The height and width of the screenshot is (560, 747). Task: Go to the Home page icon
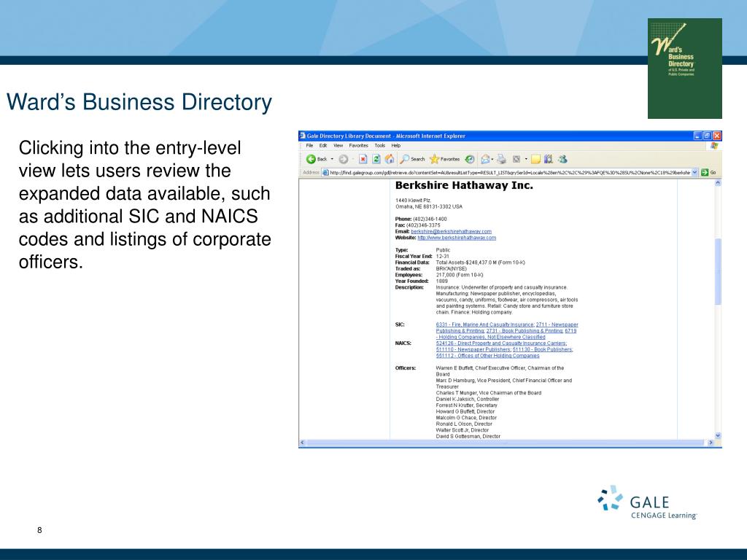coord(390,159)
